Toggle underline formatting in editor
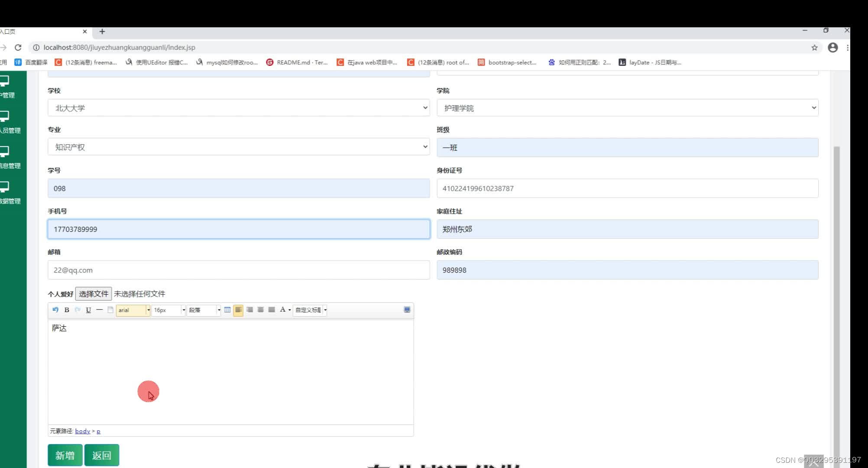 (88, 310)
